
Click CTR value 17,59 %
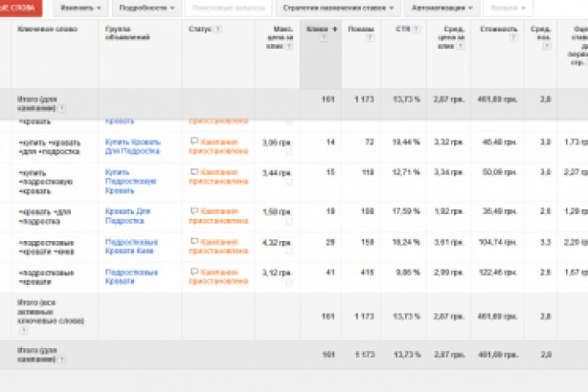pyautogui.click(x=406, y=212)
